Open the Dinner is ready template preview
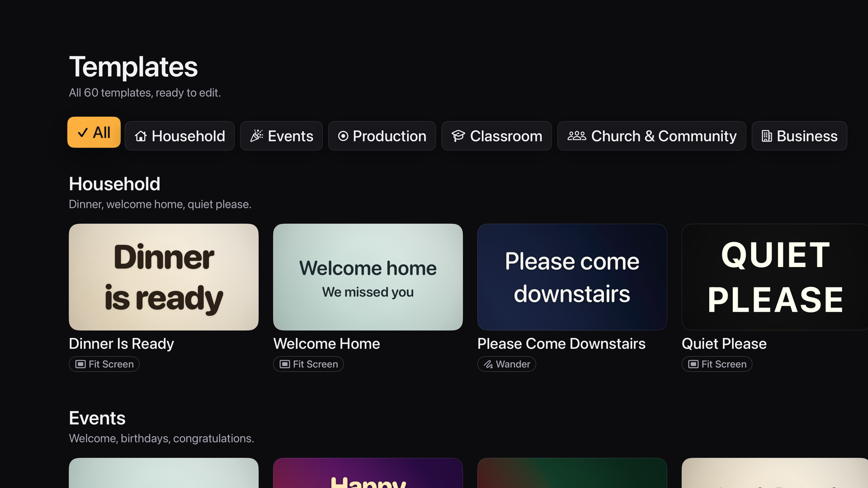This screenshot has height=488, width=868. pyautogui.click(x=164, y=277)
